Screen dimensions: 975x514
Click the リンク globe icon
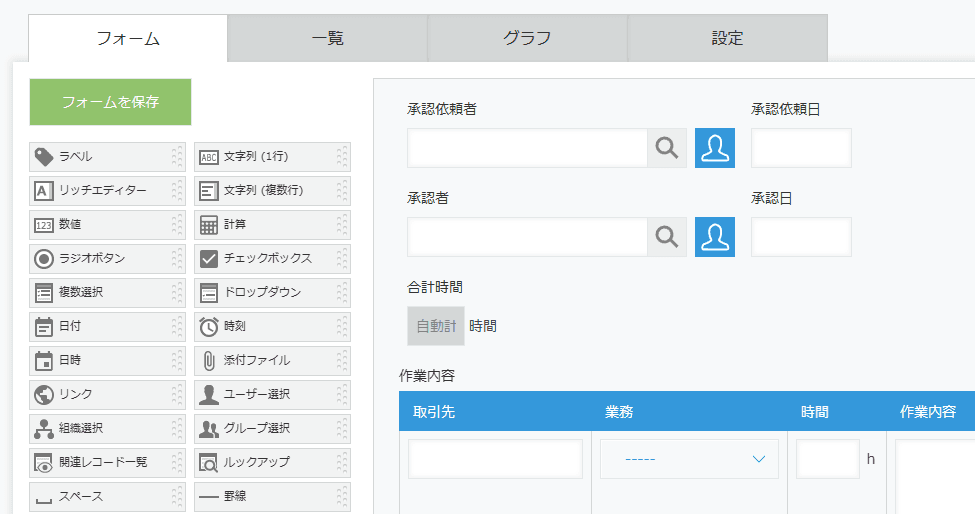tap(44, 395)
